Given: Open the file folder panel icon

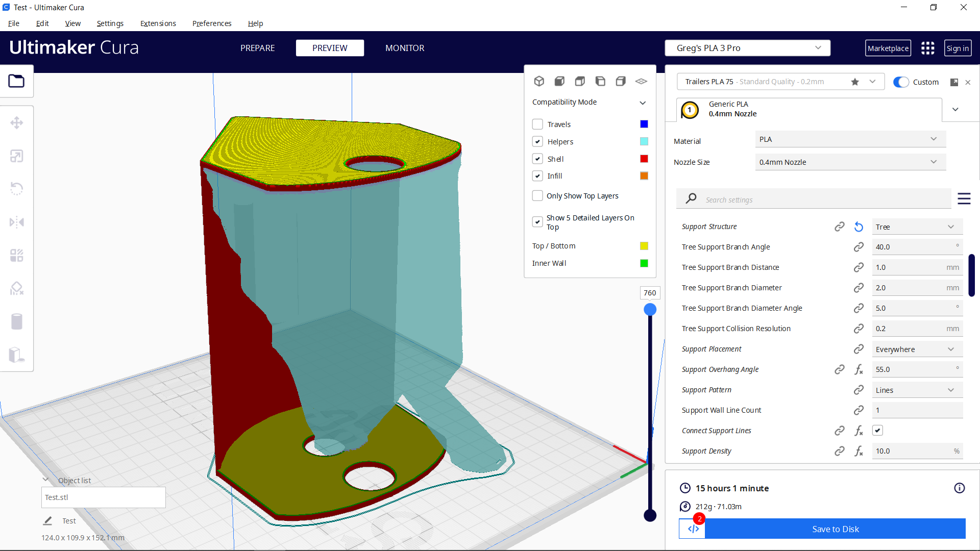Looking at the screenshot, I should 17,81.
